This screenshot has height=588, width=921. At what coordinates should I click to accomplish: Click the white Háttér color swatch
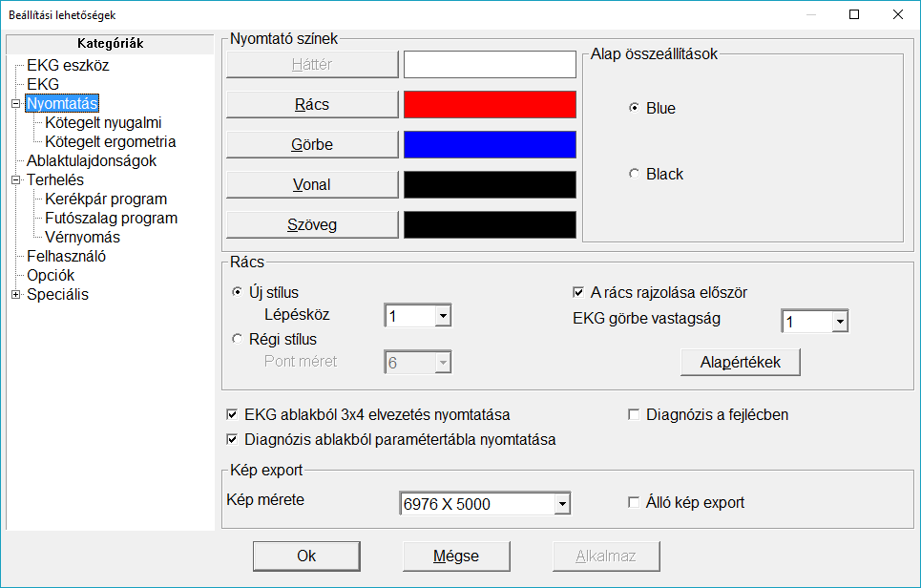[490, 65]
